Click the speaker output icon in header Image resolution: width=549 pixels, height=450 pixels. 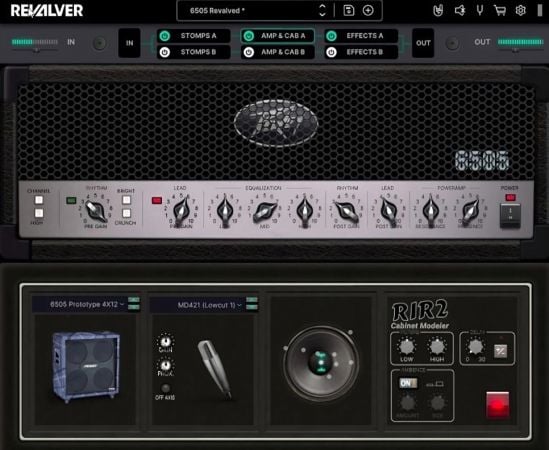pyautogui.click(x=460, y=11)
